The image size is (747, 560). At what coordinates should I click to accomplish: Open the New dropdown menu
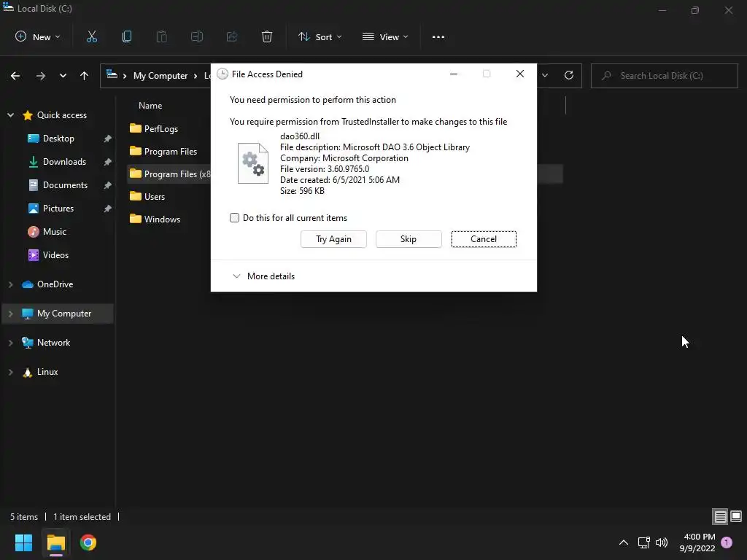(38, 36)
